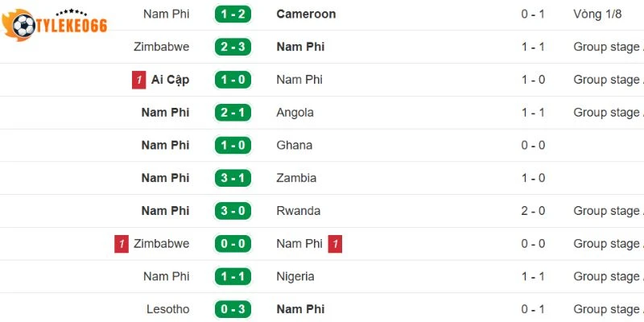This screenshot has width=644, height=322.
Task: Select the 1 - 0 Ai Cập match score
Action: pyautogui.click(x=233, y=80)
